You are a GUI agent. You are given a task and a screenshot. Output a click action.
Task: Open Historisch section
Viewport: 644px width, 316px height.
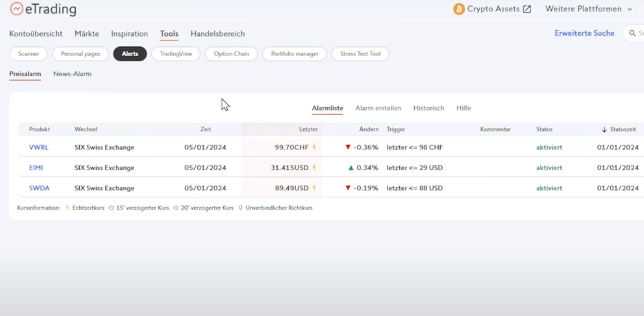tap(429, 108)
